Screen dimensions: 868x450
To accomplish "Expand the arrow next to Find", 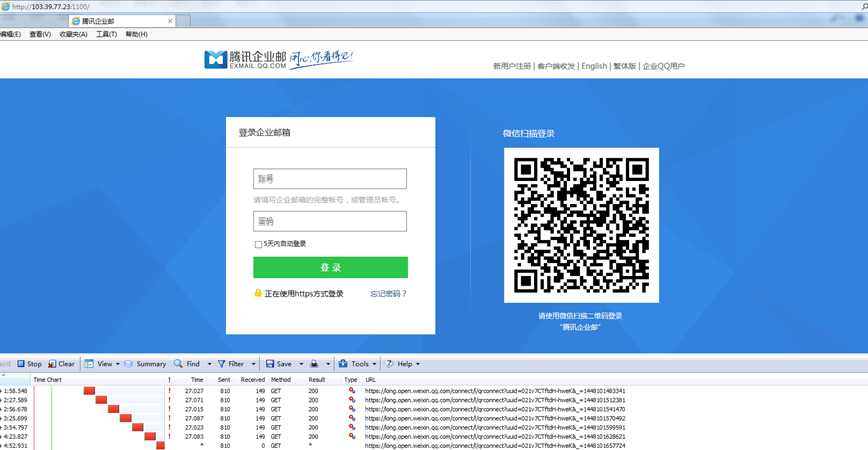I will pyautogui.click(x=209, y=364).
